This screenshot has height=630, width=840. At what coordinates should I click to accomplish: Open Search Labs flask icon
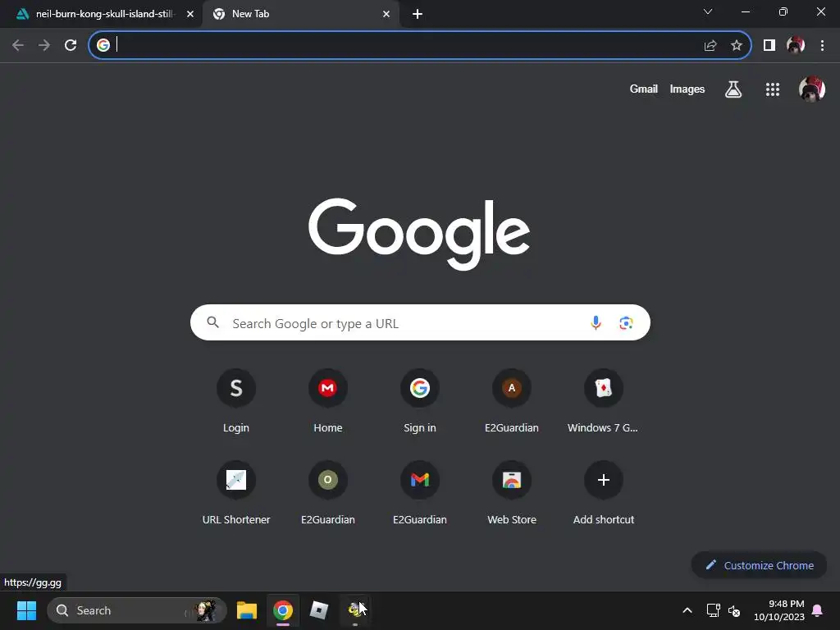click(733, 89)
